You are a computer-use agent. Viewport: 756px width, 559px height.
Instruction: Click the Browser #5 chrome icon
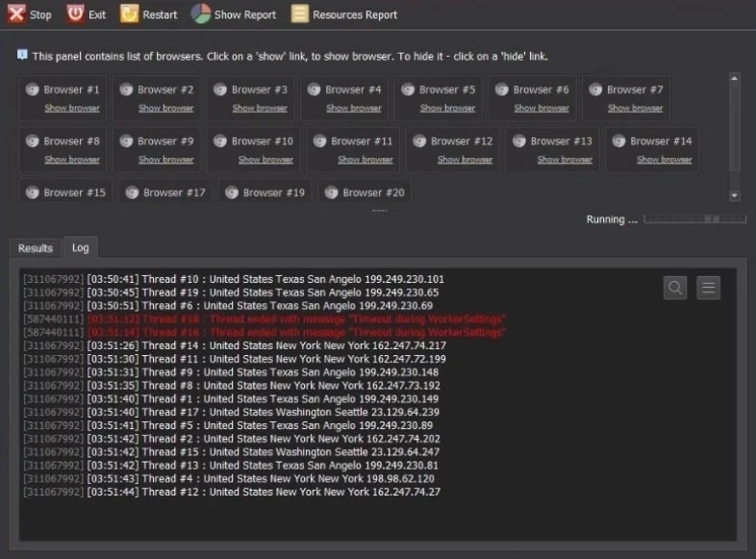tap(408, 89)
